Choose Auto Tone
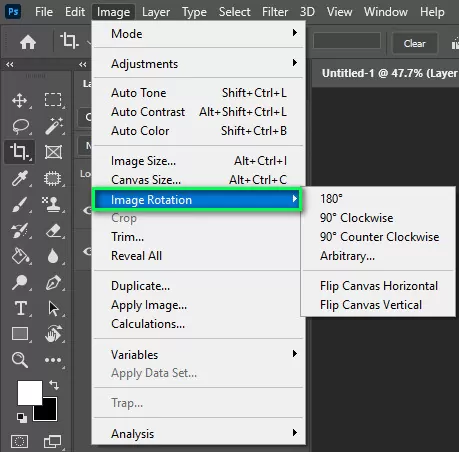This screenshot has width=459, height=452. (199, 93)
